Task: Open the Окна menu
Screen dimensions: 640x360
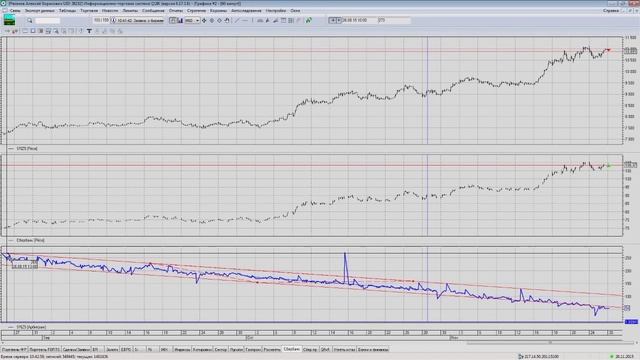Action: (295, 11)
